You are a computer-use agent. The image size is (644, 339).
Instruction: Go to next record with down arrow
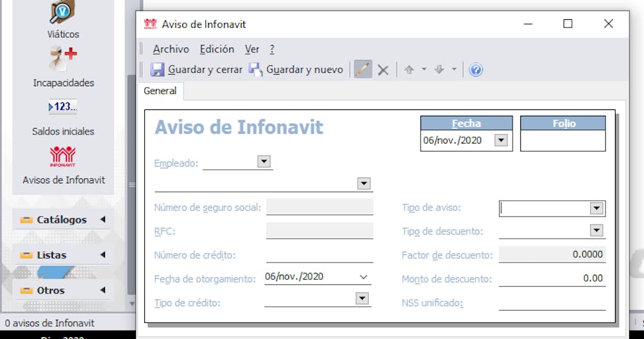point(439,69)
